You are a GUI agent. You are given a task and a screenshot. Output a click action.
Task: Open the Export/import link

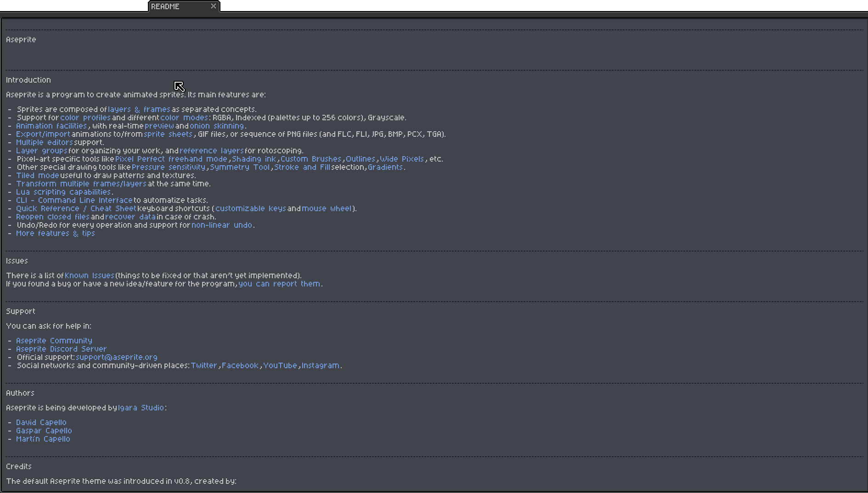[x=43, y=134]
